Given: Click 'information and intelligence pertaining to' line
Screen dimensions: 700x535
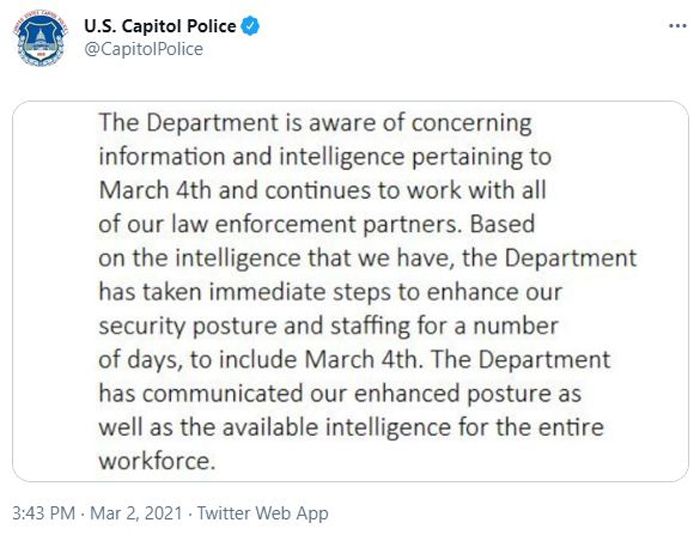Looking at the screenshot, I should [x=325, y=156].
